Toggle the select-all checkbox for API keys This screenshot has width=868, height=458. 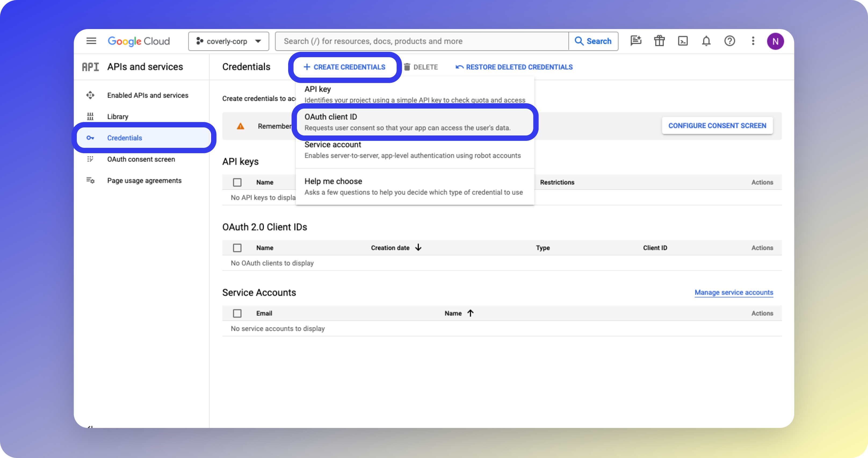238,182
